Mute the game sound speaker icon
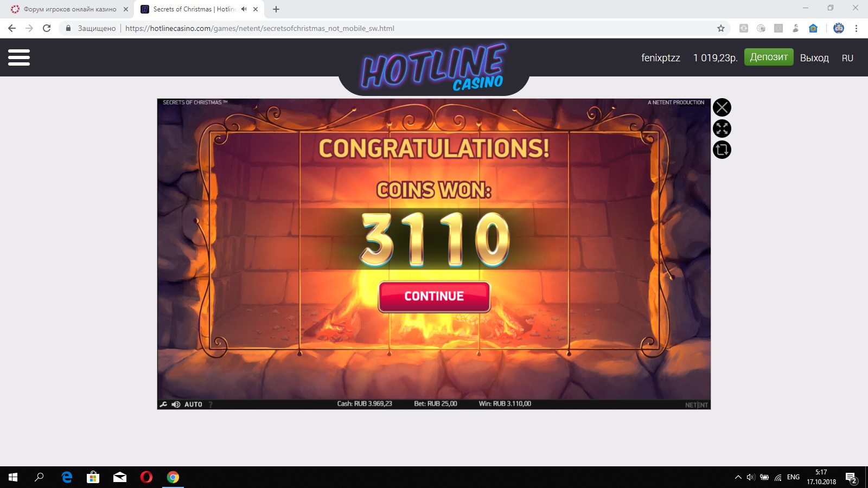Screen dimensions: 868x488 [176, 404]
